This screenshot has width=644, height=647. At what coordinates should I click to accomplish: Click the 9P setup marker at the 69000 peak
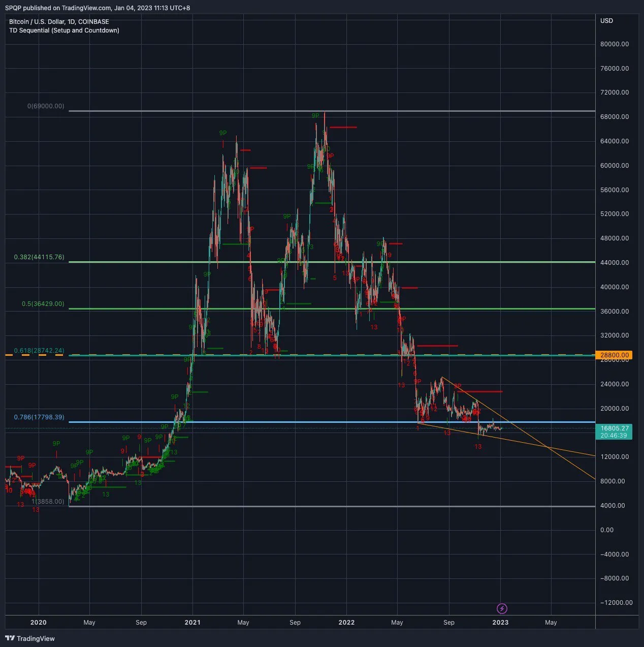pos(315,116)
